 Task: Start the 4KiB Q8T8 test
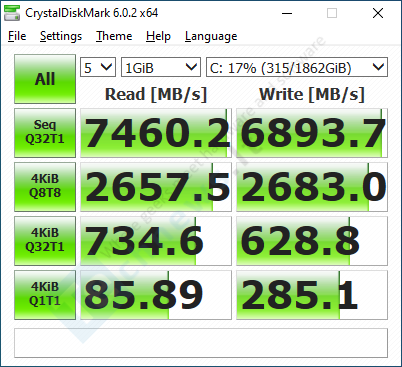point(45,187)
